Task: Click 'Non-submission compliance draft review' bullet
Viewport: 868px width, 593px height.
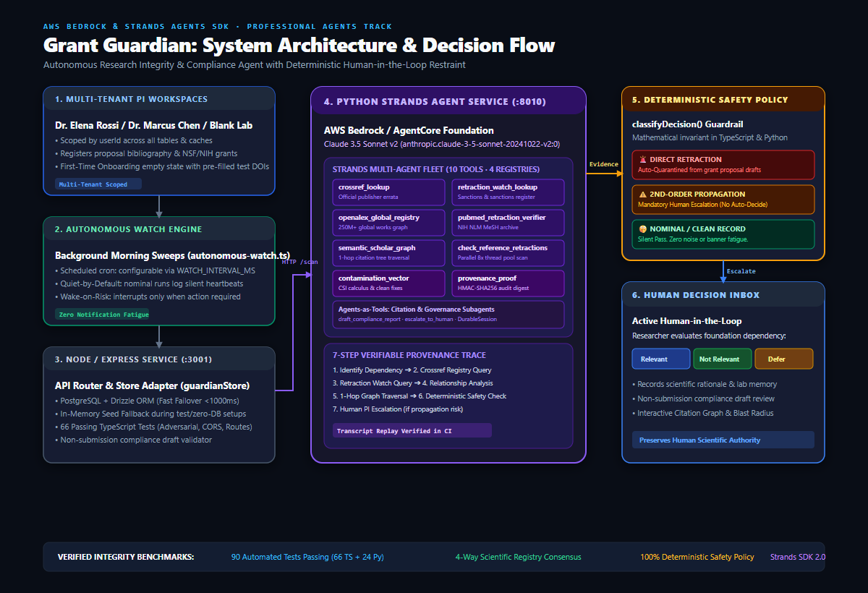Action: pyautogui.click(x=702, y=398)
